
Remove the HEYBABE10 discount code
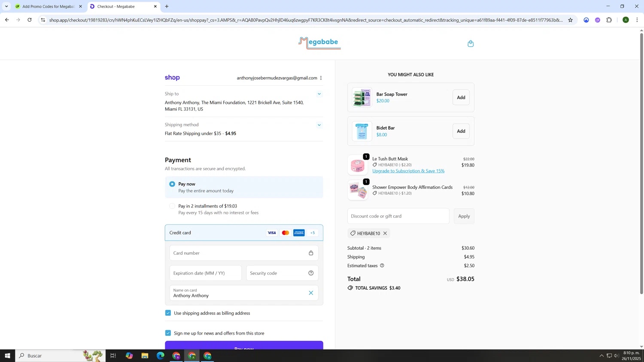coord(385,233)
